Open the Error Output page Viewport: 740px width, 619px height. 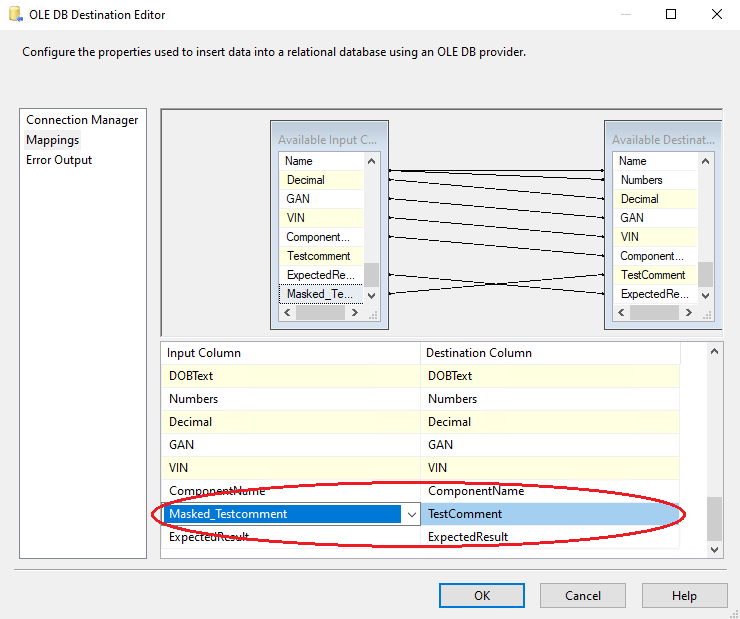pos(59,160)
